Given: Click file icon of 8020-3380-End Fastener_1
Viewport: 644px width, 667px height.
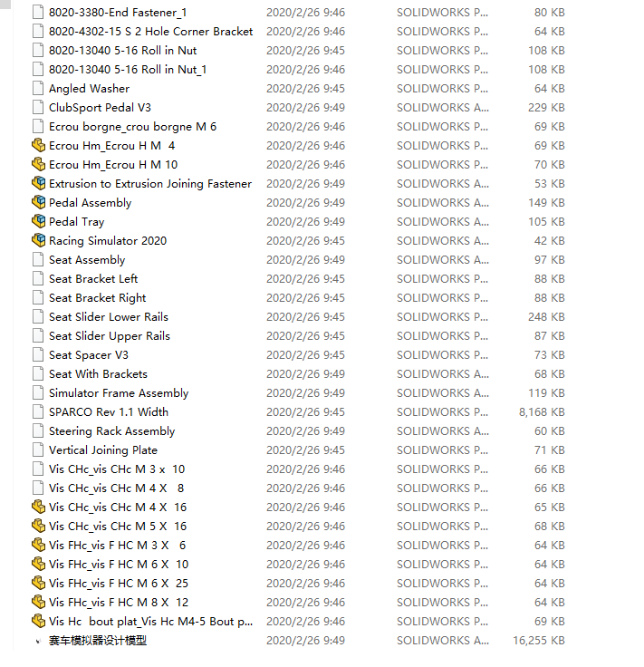Looking at the screenshot, I should pos(38,13).
